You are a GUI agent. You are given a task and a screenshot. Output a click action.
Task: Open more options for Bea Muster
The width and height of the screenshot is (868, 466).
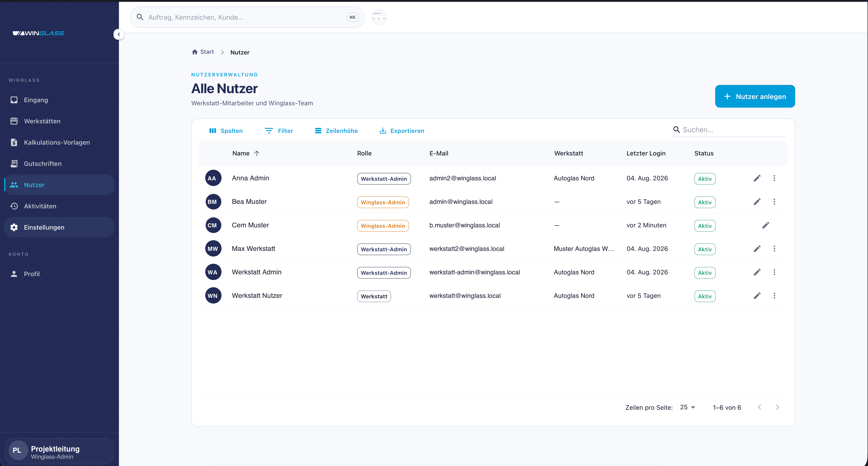click(774, 202)
